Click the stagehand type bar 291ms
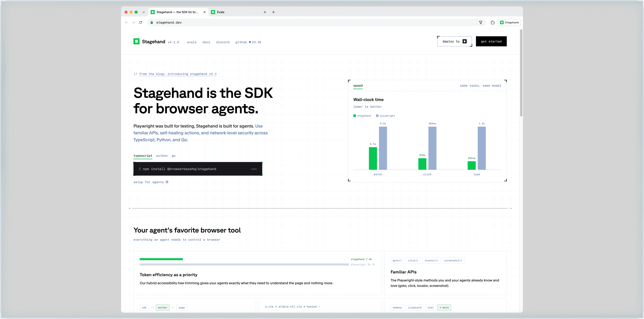Image resolution: width=644 pixels, height=319 pixels. point(471,165)
